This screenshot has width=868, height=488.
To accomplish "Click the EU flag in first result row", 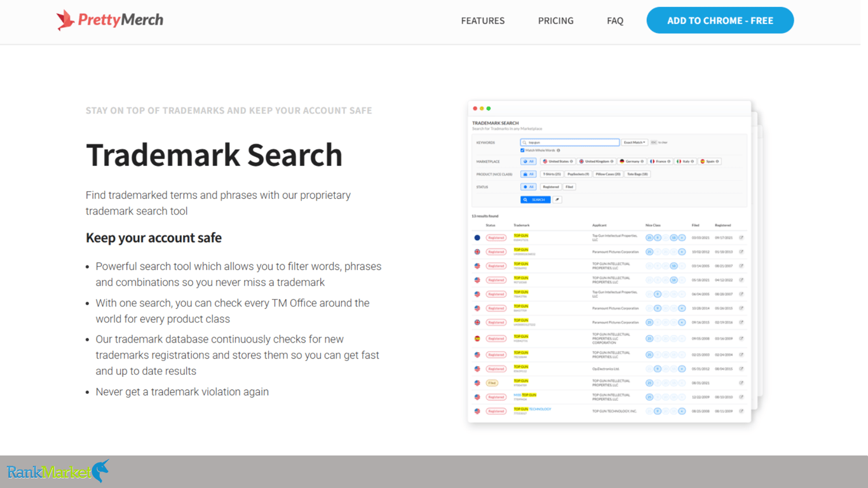I will pyautogui.click(x=477, y=238).
